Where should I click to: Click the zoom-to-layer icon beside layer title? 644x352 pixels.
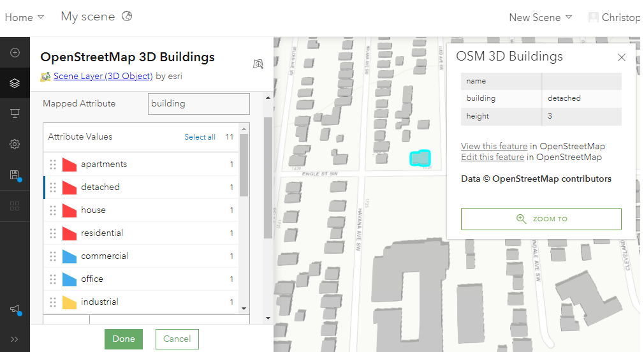coord(258,64)
